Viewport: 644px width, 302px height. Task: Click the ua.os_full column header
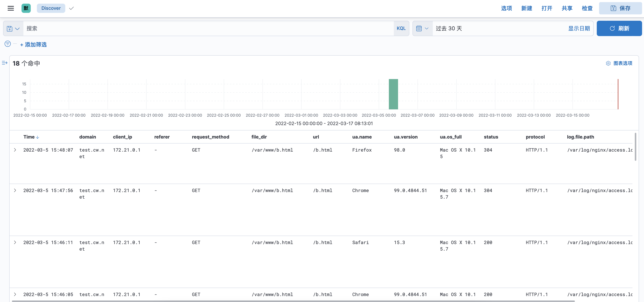[451, 137]
